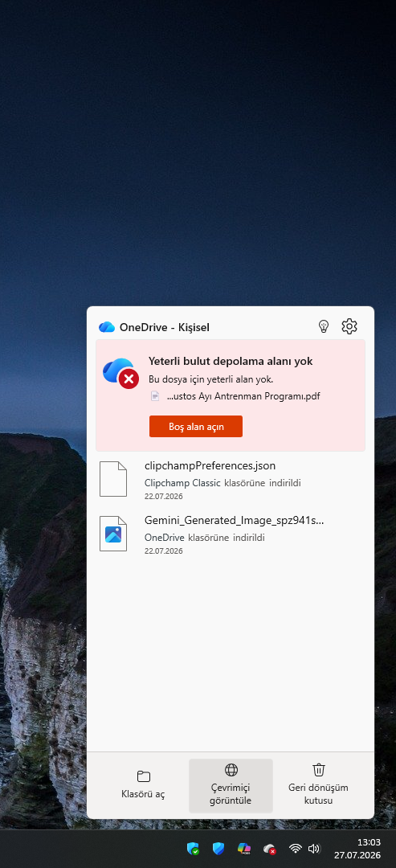The image size is (396, 868).
Task: Open Geri dönüşüm kutusu button
Action: 319,785
